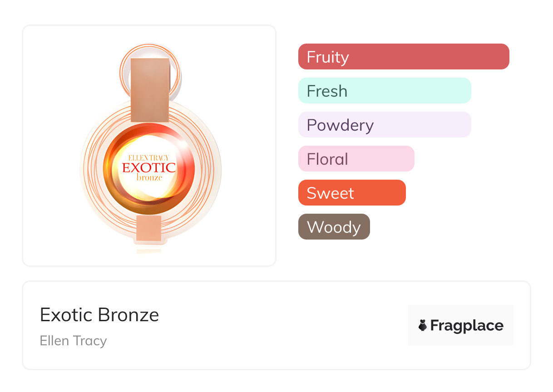The image size is (553, 392).
Task: Click the bottle's square cap
Action: 150,89
